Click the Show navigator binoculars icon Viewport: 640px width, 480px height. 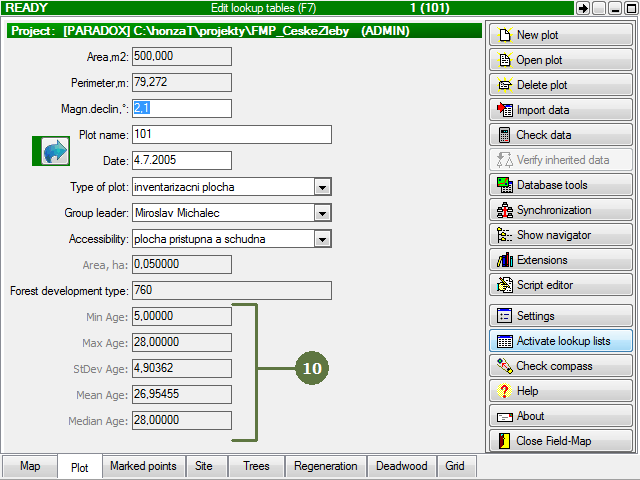pyautogui.click(x=505, y=235)
